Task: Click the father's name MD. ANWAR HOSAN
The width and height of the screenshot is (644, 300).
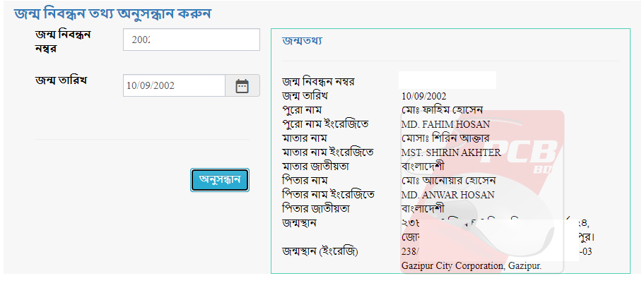Action: point(447,195)
